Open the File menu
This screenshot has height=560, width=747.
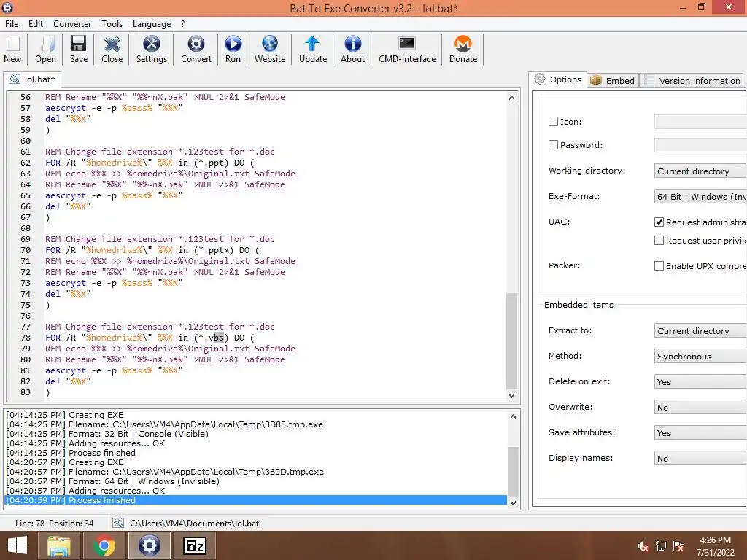(12, 24)
